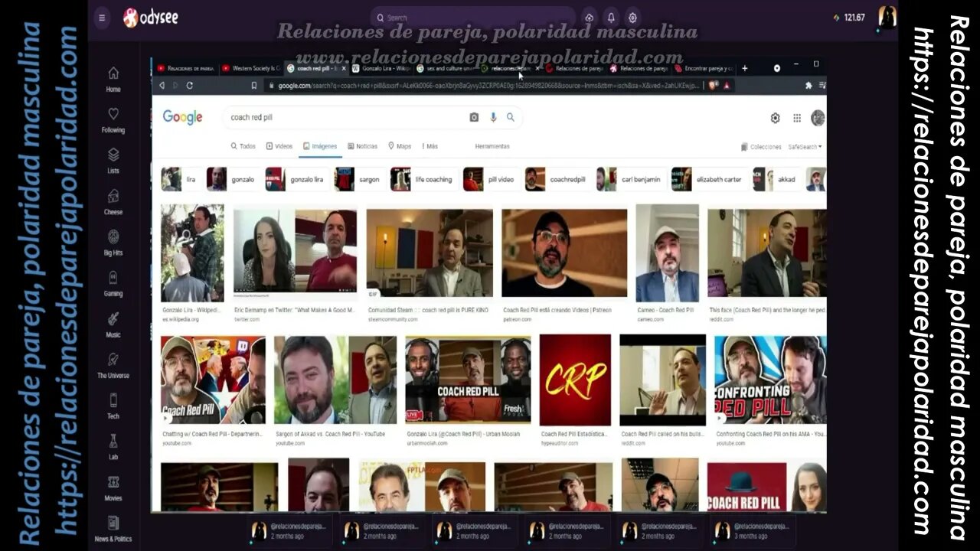
Task: Switch to Videos results tab
Action: [279, 146]
